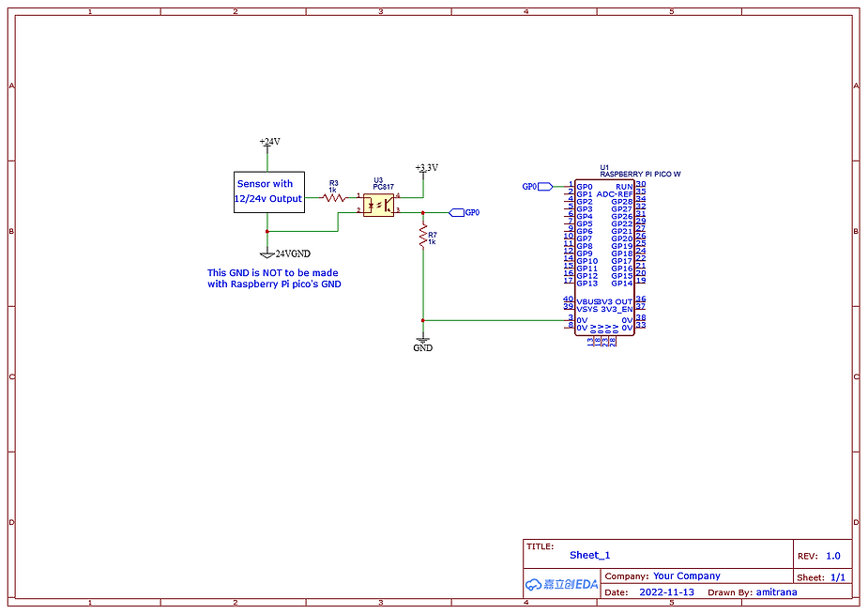Screen dimensions: 868x614
Task: Click pin number 38 on the Pico
Action: pyautogui.click(x=641, y=317)
